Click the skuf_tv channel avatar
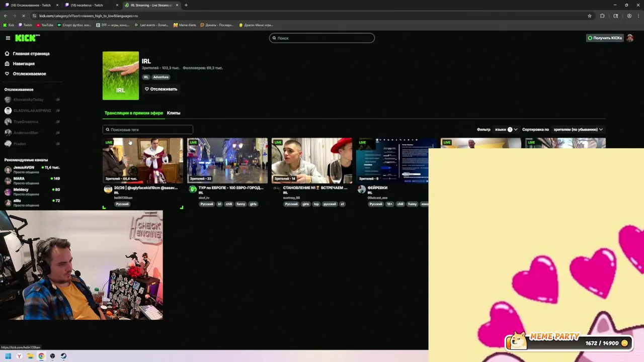The image size is (644, 362). pos(192,190)
